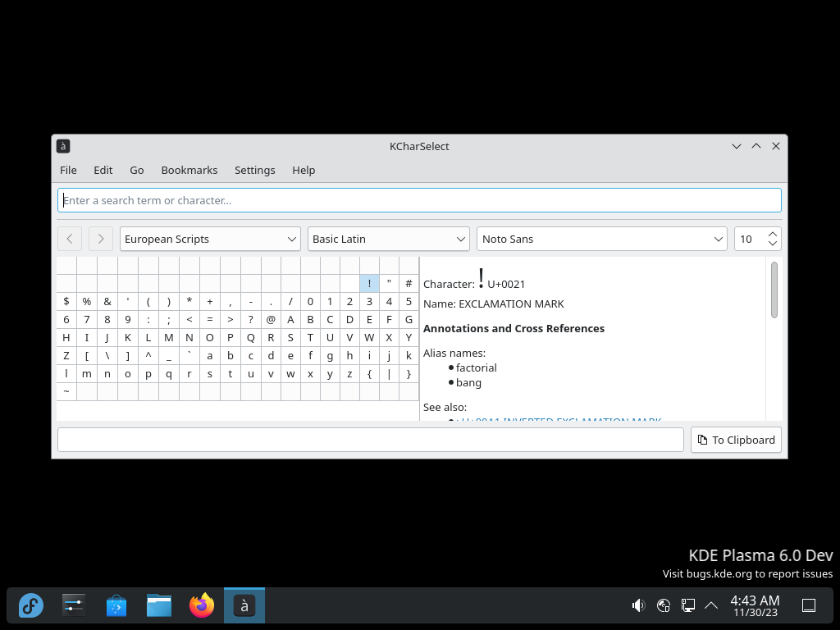Click the 'bang' alias name

tap(468, 382)
